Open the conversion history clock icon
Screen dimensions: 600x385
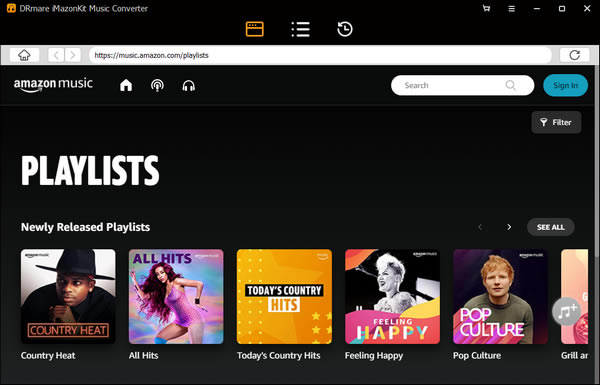click(x=345, y=29)
